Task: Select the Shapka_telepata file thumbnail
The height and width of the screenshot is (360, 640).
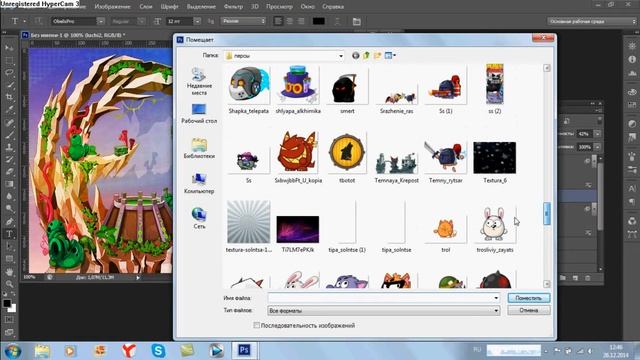Action: [249, 90]
